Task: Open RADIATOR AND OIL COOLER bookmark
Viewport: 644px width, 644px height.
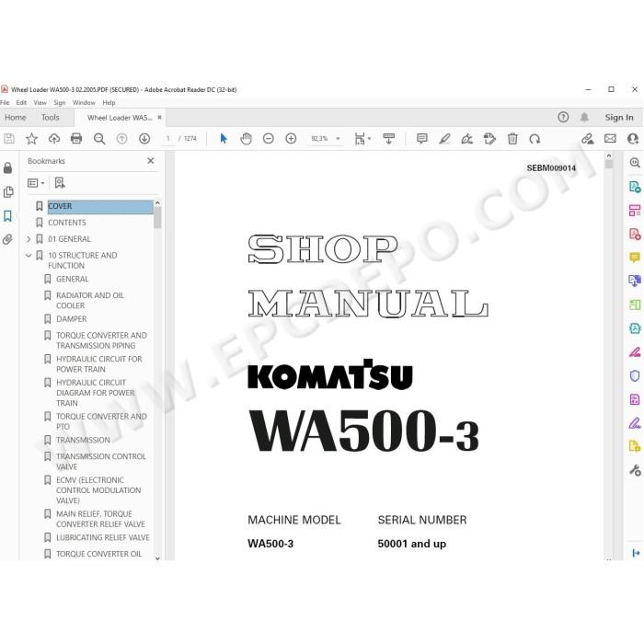Action: (90, 300)
